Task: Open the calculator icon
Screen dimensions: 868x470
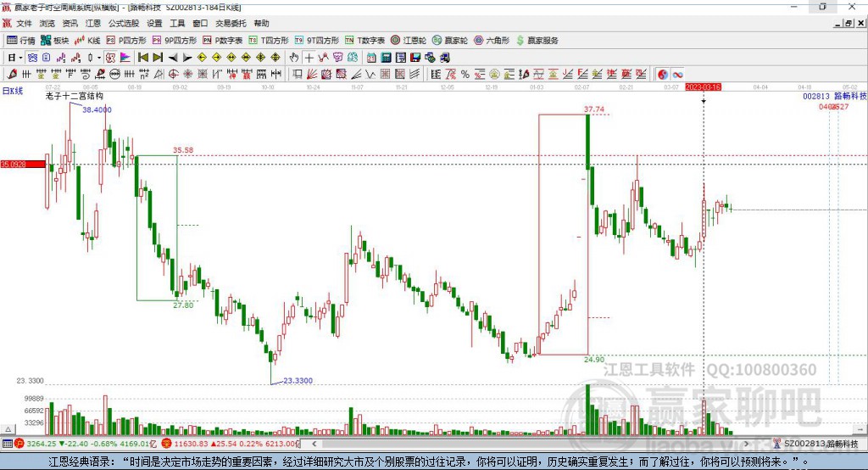Action: [386, 58]
